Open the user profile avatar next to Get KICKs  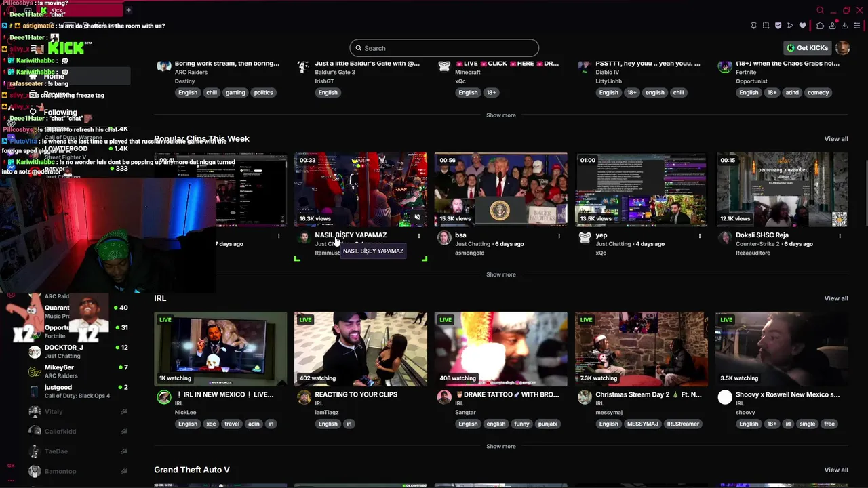pyautogui.click(x=842, y=48)
